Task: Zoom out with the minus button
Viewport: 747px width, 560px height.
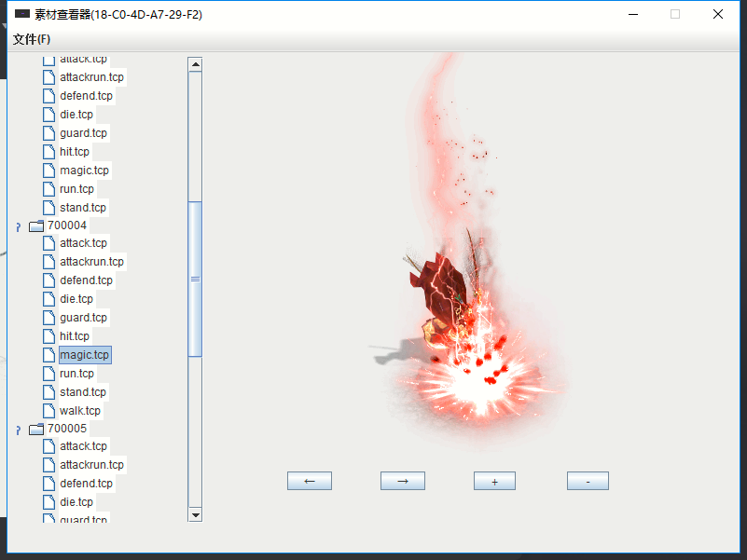Action: (x=588, y=481)
